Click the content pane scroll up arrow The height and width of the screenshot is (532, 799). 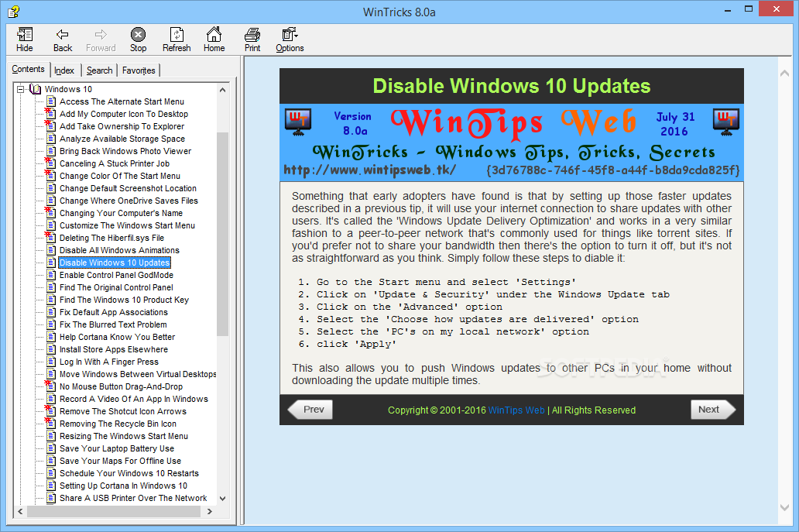pyautogui.click(x=785, y=74)
